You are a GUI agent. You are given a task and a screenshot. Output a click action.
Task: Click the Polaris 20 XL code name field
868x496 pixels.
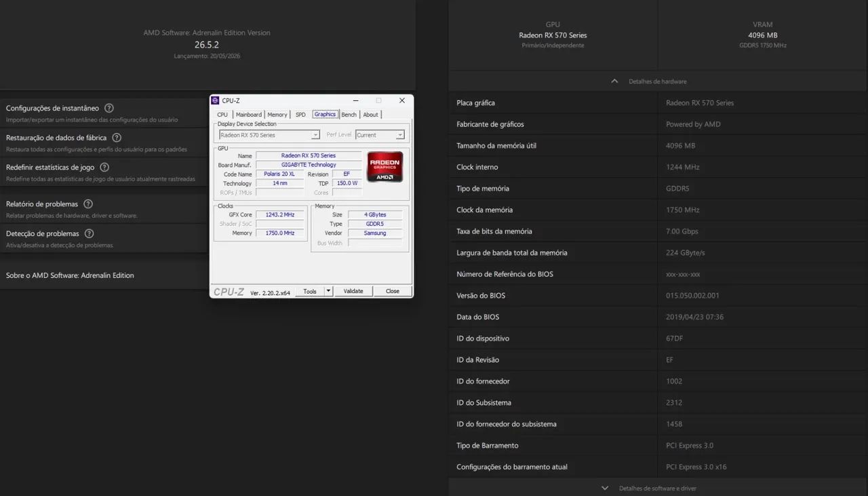pos(279,174)
